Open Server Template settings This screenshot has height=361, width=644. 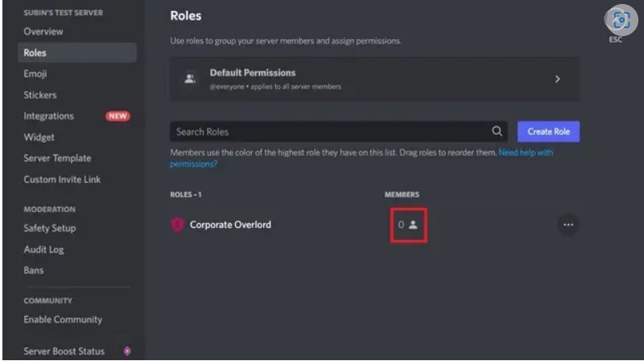tap(58, 158)
